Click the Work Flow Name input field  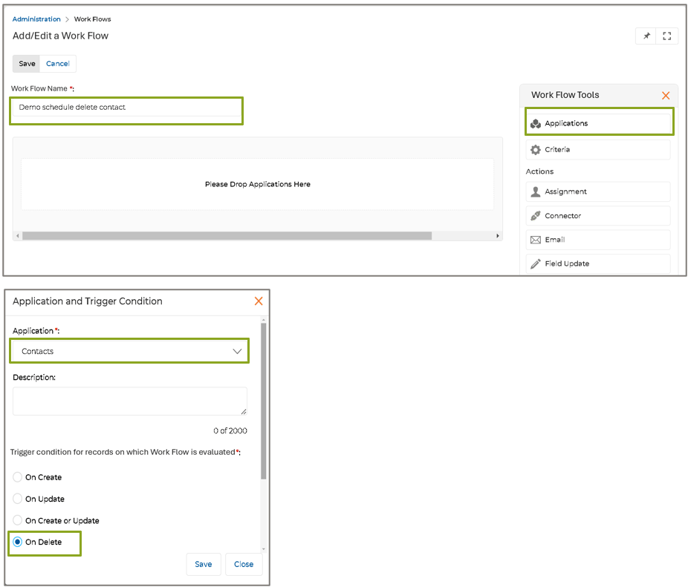(x=126, y=107)
